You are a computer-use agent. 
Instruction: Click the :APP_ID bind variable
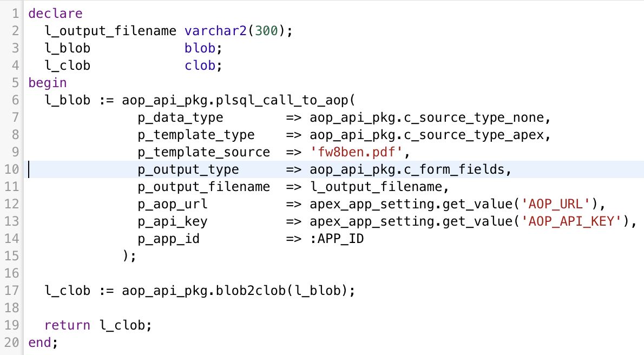click(337, 239)
